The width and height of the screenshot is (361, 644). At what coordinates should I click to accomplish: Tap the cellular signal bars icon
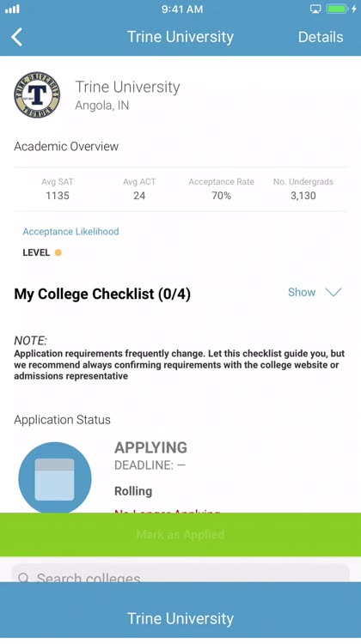coord(12,9)
